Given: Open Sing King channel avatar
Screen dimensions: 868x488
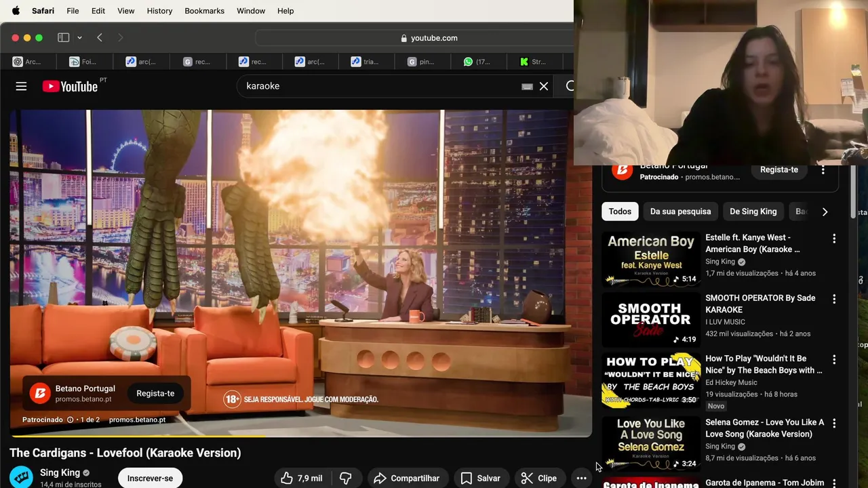Looking at the screenshot, I should coord(21,477).
